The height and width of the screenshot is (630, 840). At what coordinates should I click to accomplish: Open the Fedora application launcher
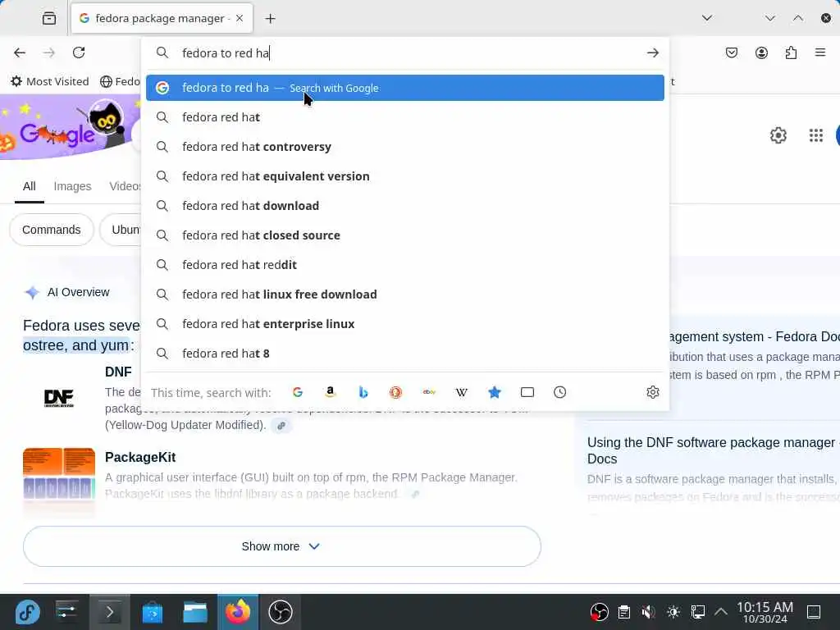coord(27,612)
